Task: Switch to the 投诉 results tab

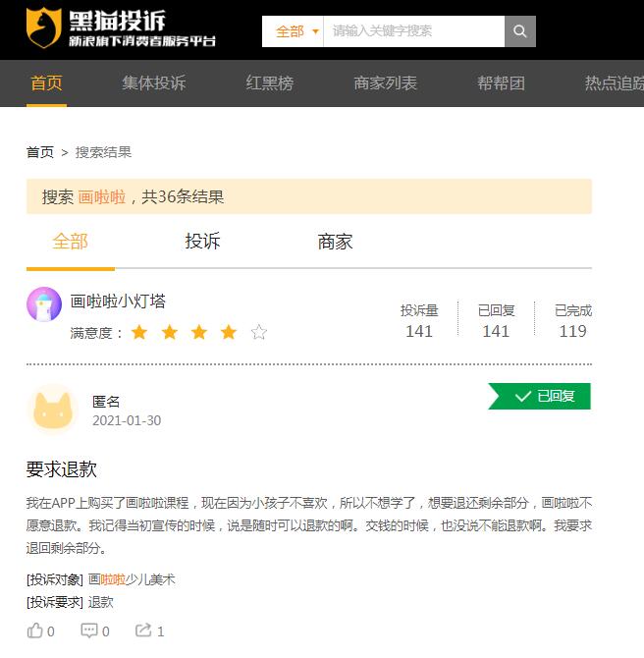Action: [x=202, y=242]
